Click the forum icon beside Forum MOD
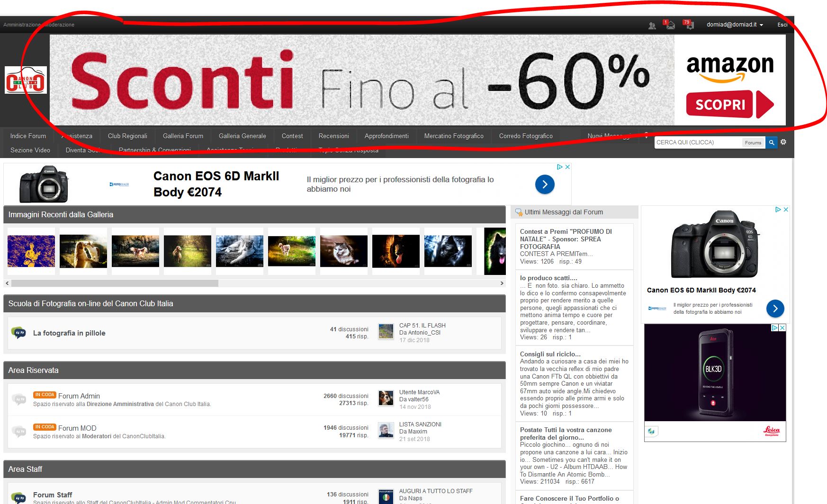This screenshot has height=504, width=827. pyautogui.click(x=18, y=432)
